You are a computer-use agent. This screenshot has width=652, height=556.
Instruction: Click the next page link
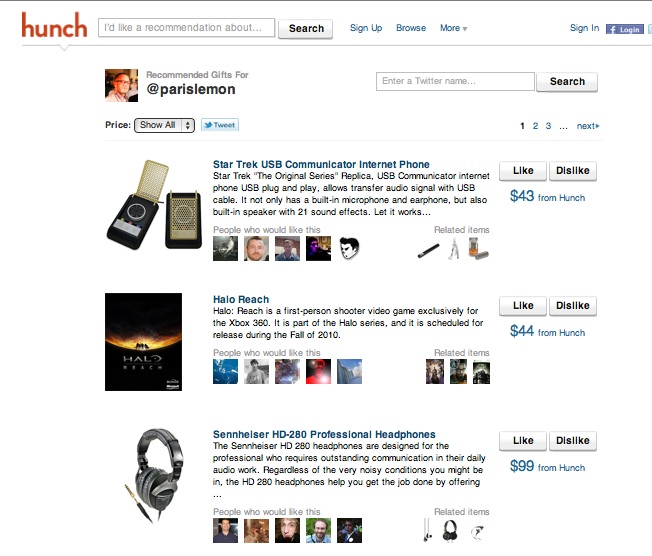(588, 126)
